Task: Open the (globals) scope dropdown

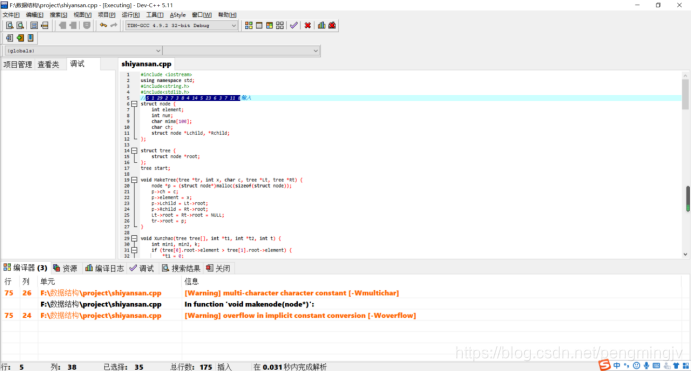Action: pyautogui.click(x=84, y=51)
